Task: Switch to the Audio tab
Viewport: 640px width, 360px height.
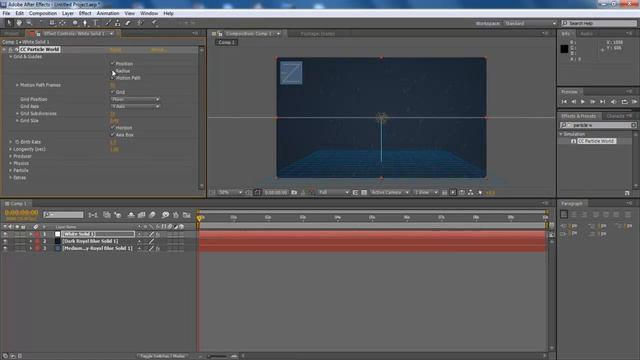Action: point(587,34)
